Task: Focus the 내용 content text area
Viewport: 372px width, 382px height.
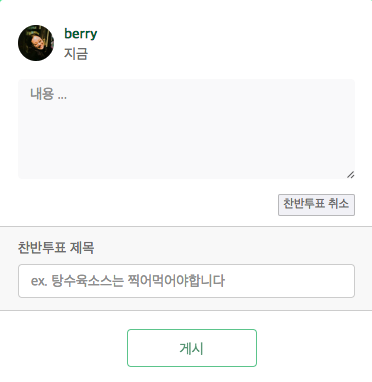Action: click(x=186, y=129)
